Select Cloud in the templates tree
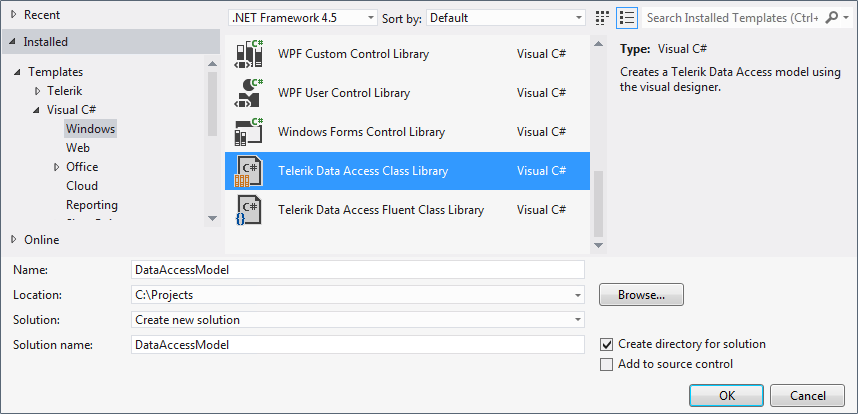Viewport: 858px width, 414px height. click(82, 186)
